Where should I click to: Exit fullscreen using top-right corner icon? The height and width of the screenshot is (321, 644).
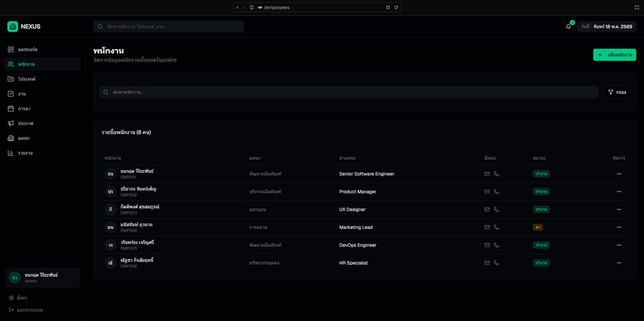(x=637, y=7)
